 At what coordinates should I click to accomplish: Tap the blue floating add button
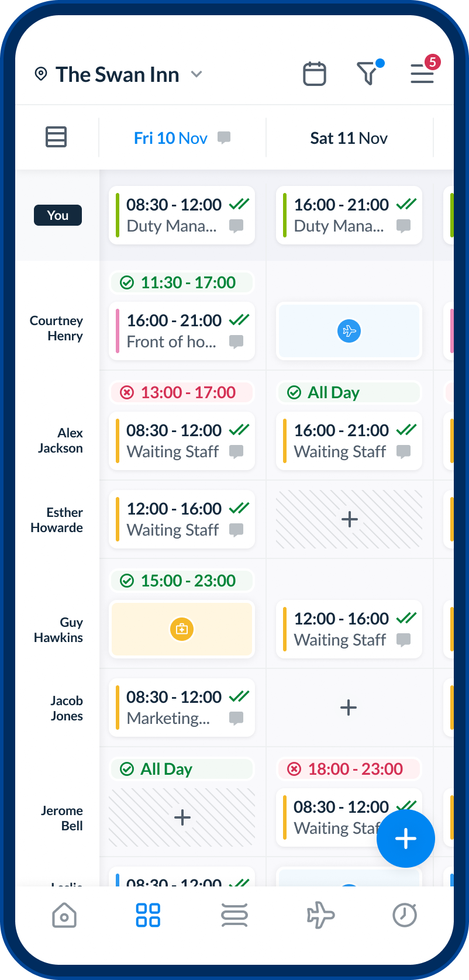click(x=405, y=838)
